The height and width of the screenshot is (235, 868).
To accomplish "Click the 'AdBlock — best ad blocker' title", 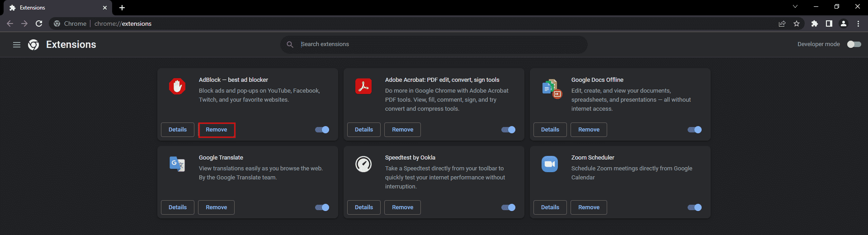I will point(233,80).
